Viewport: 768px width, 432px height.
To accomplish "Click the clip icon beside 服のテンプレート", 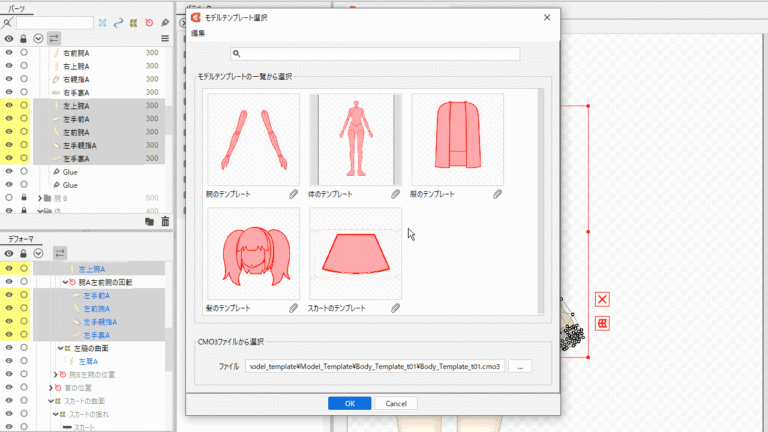I will coord(497,194).
